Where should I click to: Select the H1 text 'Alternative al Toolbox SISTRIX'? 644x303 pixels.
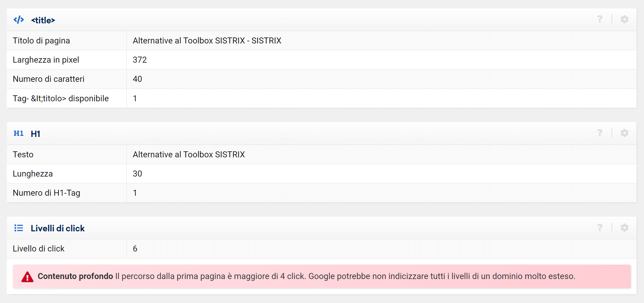[189, 154]
